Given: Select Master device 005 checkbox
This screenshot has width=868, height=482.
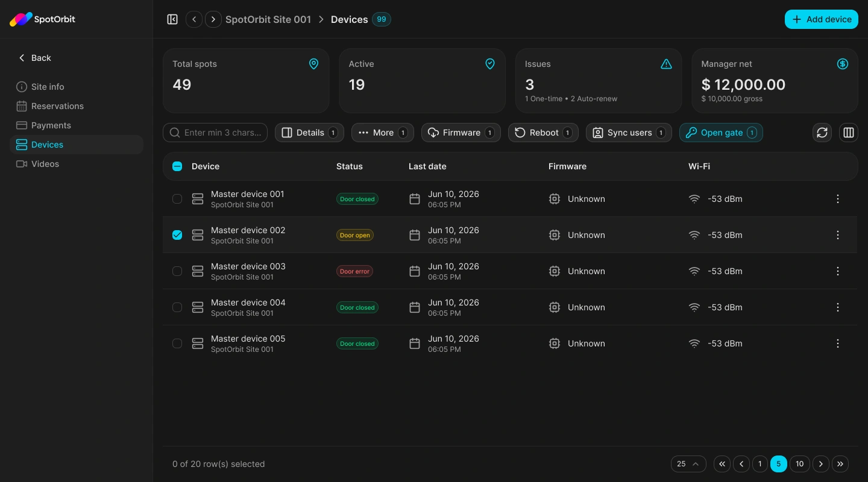Looking at the screenshot, I should tap(177, 343).
